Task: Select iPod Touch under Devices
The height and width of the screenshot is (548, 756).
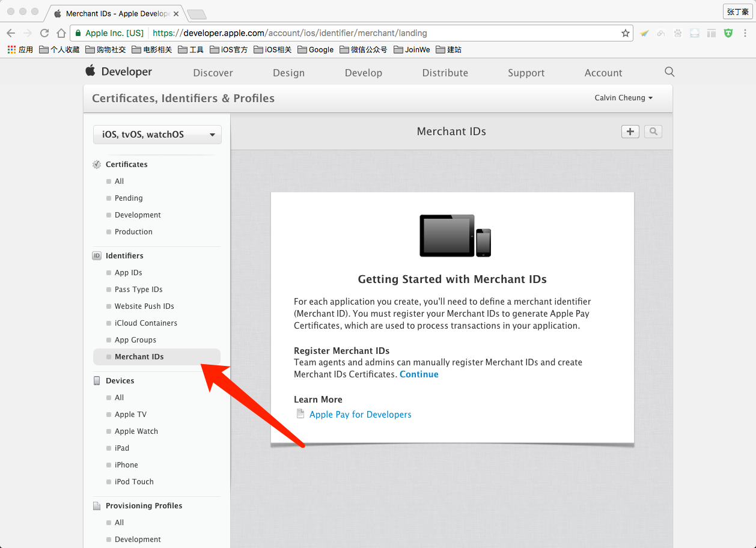Action: click(134, 481)
